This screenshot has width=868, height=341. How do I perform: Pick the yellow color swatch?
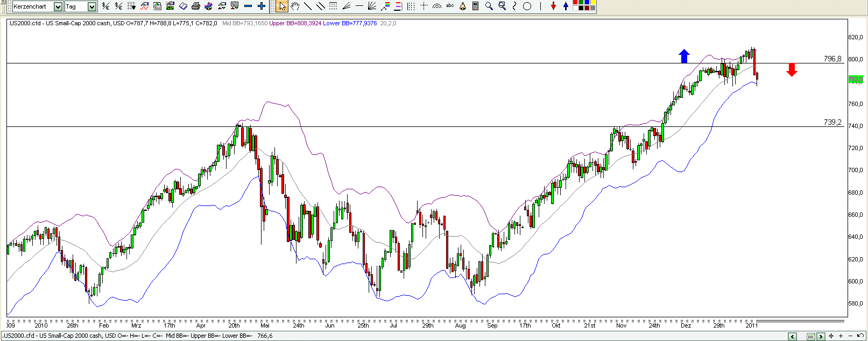(x=593, y=3)
